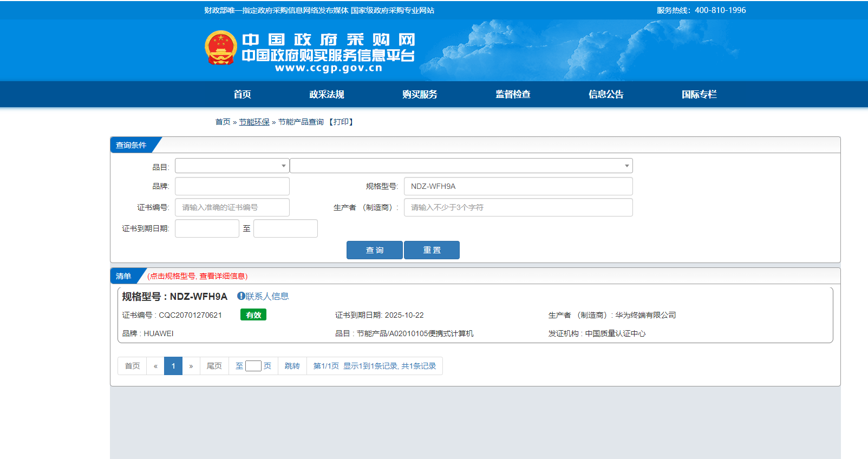Image resolution: width=868 pixels, height=459 pixels.
Task: Open the 购买服务 navigation menu
Action: (x=420, y=94)
